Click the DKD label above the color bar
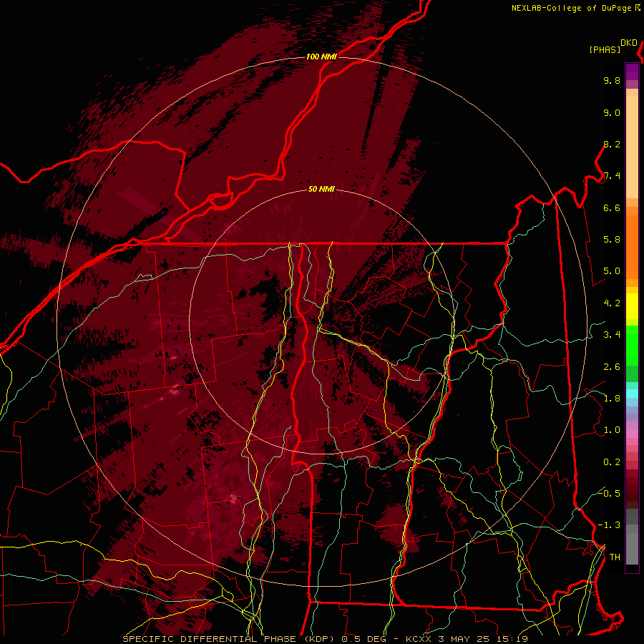The height and width of the screenshot is (644, 644). click(x=629, y=43)
